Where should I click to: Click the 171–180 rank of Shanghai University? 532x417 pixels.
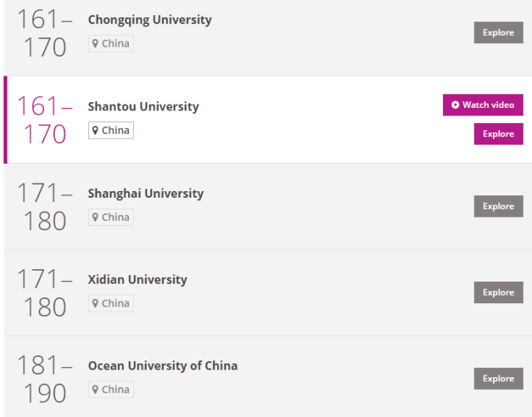pos(45,207)
